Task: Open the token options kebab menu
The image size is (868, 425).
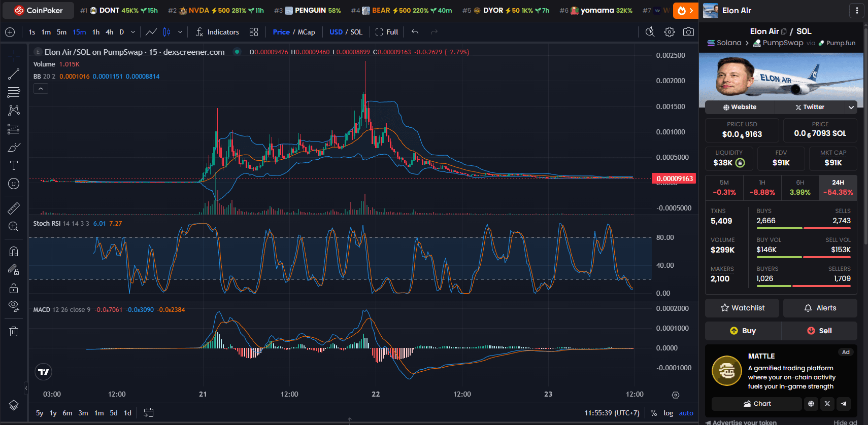Action: coord(857,10)
